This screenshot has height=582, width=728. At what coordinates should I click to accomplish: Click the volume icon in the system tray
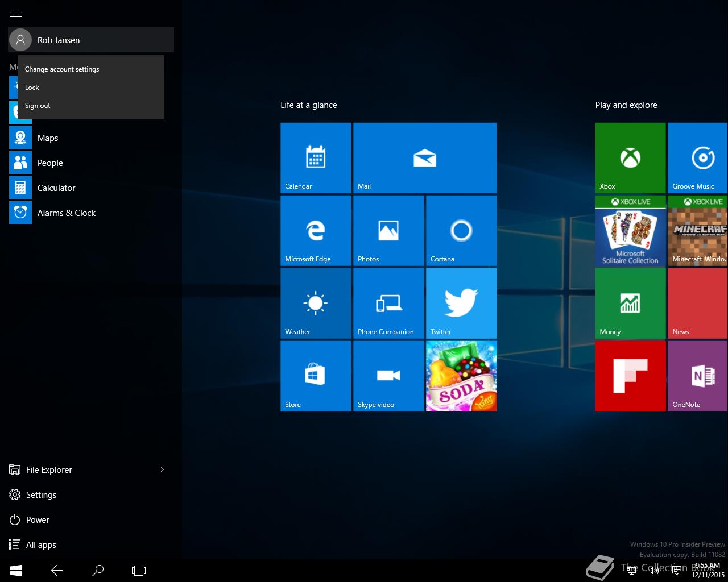pos(654,571)
